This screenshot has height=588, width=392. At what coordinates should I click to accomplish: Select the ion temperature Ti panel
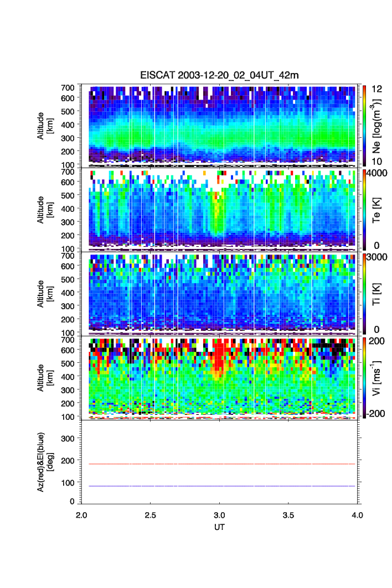[221, 293]
